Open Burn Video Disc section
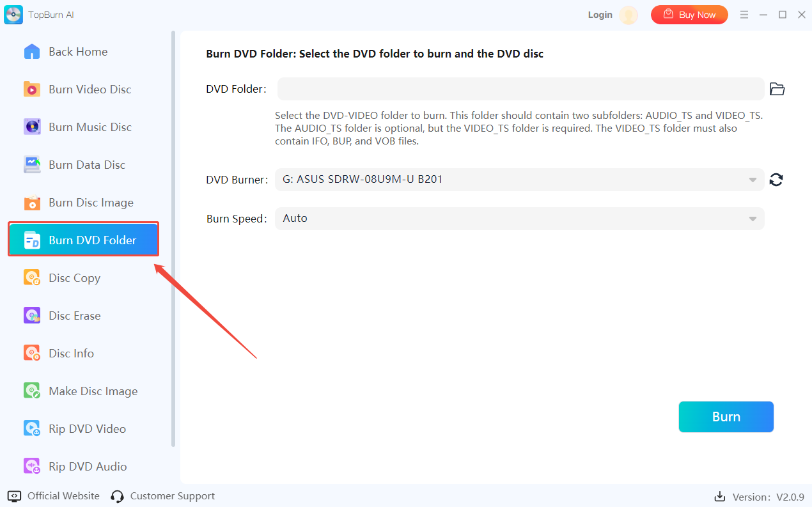Viewport: 812px width, 507px height. (90, 90)
